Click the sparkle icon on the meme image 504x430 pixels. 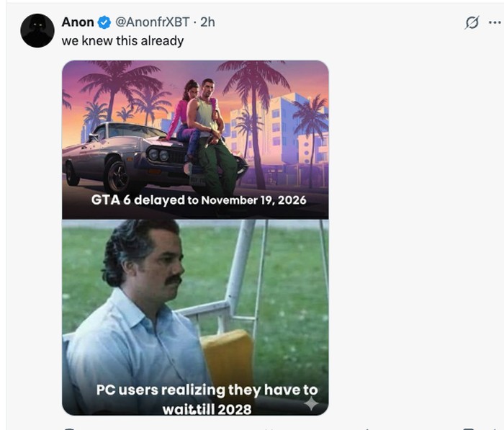click(x=311, y=404)
